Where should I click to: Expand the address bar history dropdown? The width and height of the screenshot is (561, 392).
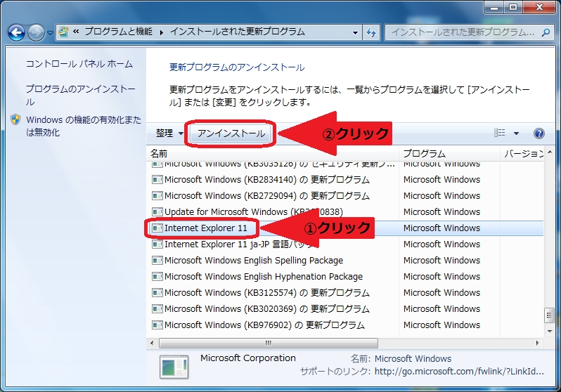click(x=355, y=32)
